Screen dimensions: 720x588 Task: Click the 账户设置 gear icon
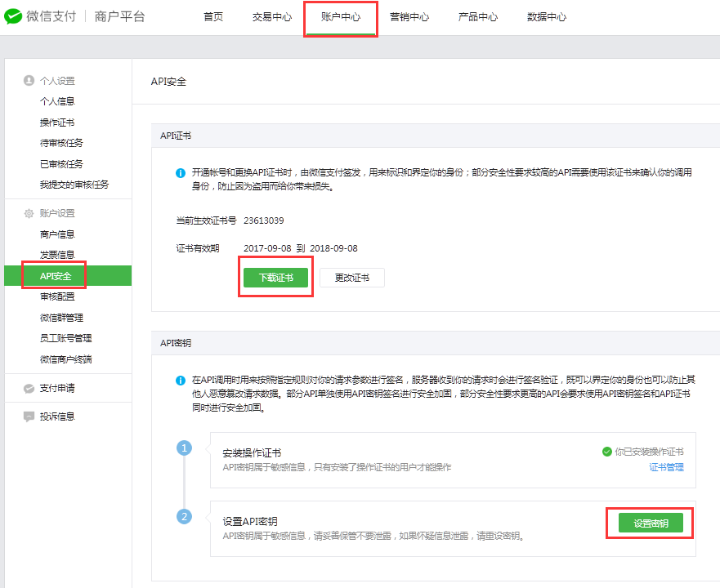point(29,213)
